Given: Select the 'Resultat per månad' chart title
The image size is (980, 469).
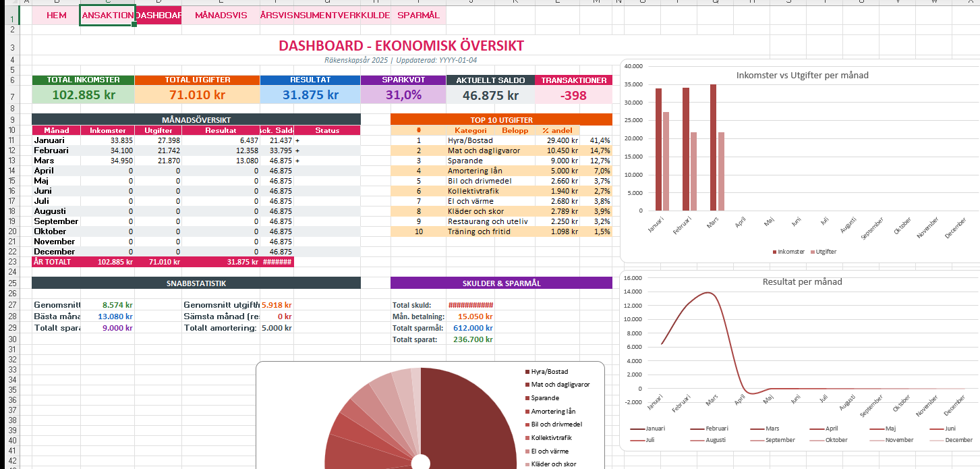Looking at the screenshot, I should [x=802, y=282].
